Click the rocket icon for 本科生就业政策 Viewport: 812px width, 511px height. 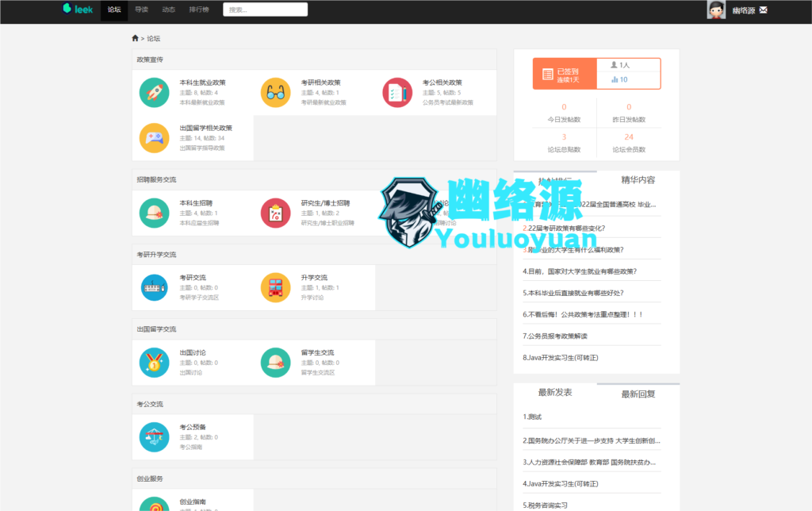click(x=155, y=92)
